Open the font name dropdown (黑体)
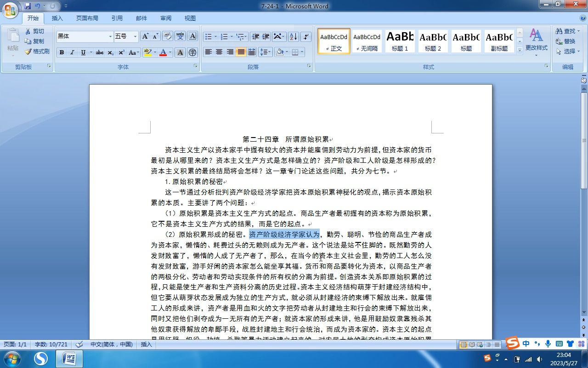Viewport: 588px width, 368px height. (110, 36)
